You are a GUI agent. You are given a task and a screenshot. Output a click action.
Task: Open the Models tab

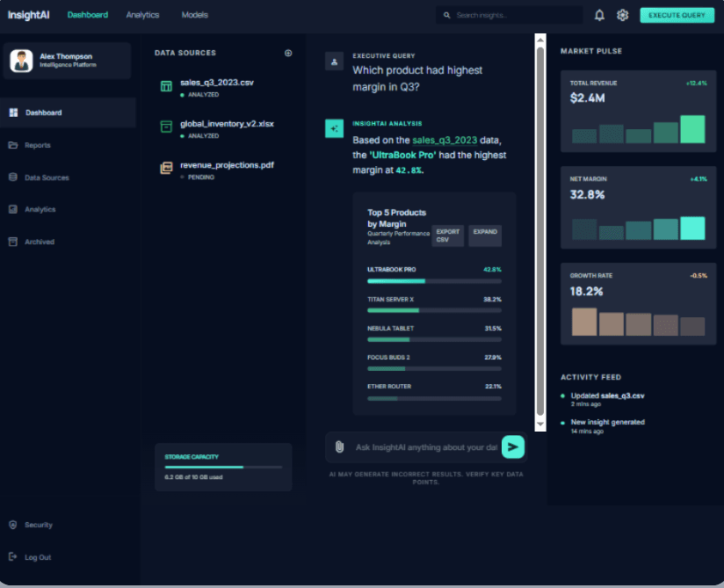click(x=195, y=15)
